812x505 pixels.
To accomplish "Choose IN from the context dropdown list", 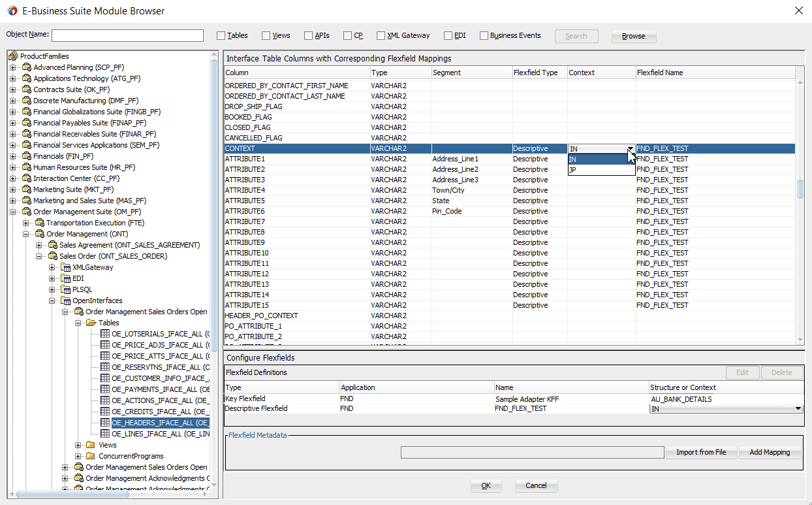I will point(601,159).
